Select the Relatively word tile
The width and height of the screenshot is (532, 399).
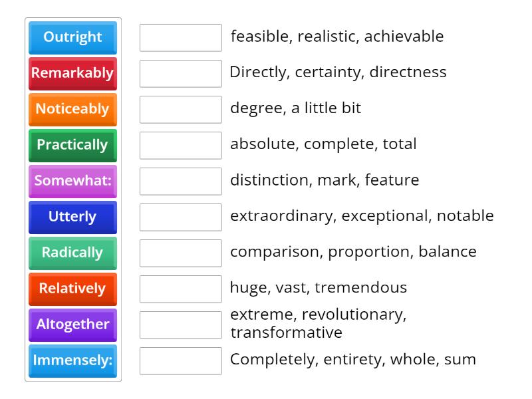point(72,289)
